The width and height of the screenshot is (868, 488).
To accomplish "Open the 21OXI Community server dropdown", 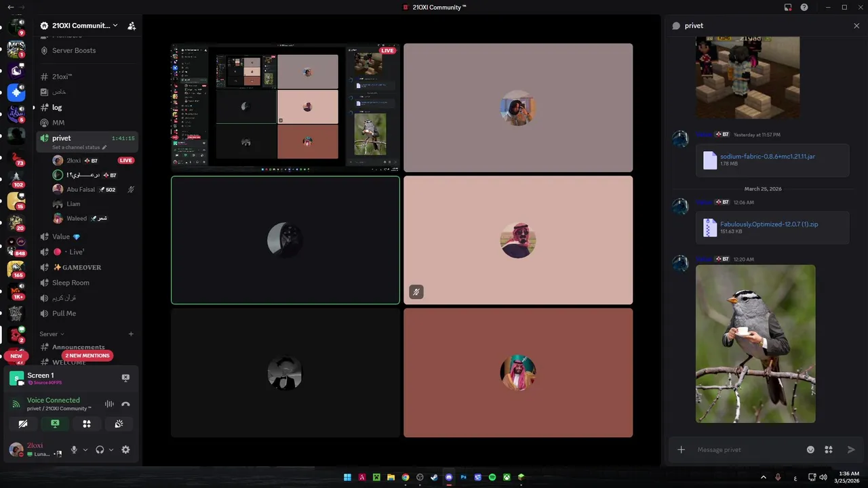I will [x=79, y=26].
